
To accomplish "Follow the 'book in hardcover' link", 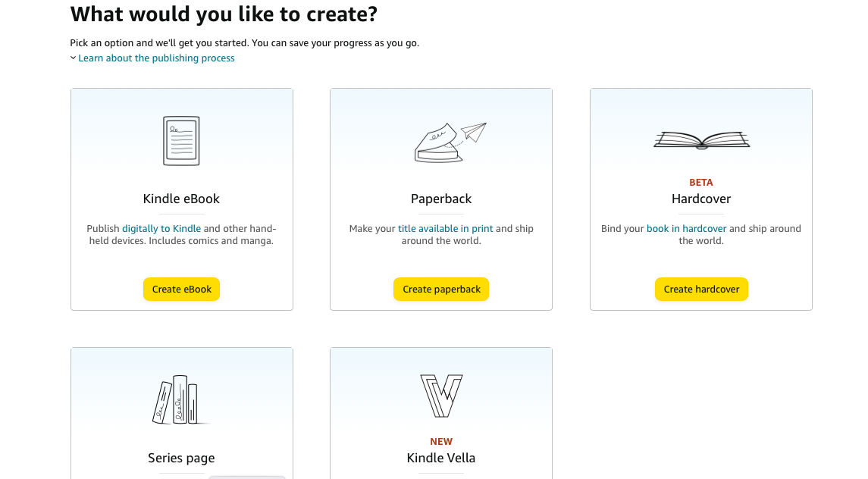I will point(686,229).
